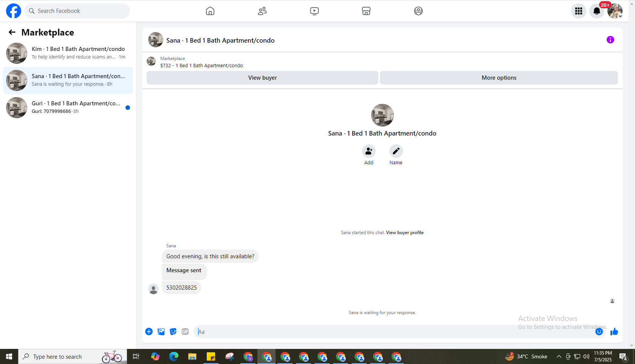This screenshot has height=364, width=635.
Task: Open the Groups tab icon
Action: [x=418, y=11]
